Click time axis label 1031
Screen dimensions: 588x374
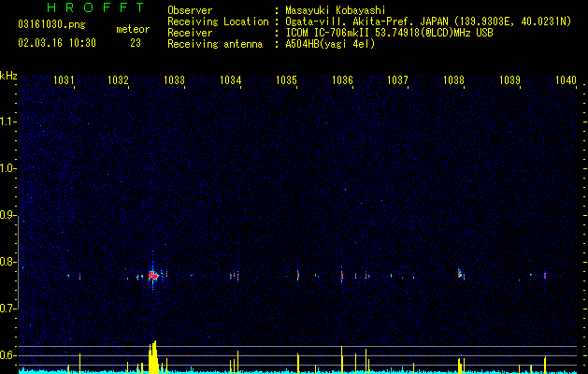click(x=64, y=80)
